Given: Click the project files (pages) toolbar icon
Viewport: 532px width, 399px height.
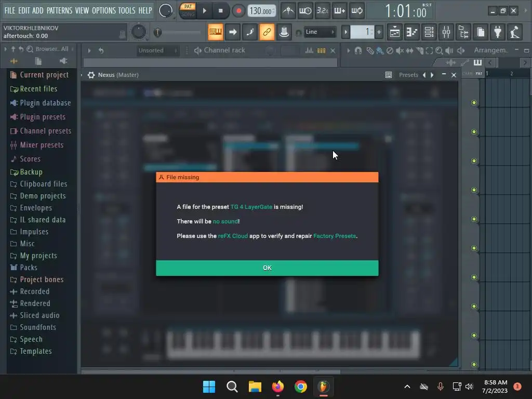Looking at the screenshot, I should pos(481,32).
